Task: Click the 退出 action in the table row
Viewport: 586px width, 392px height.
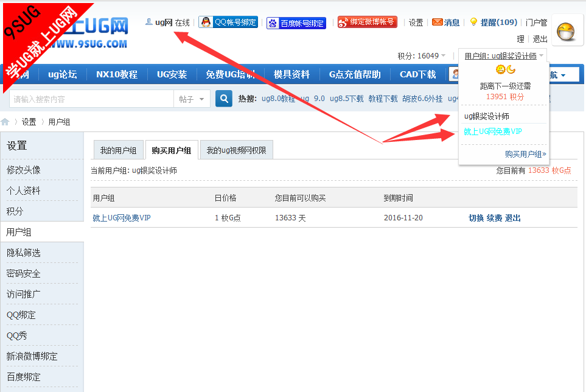Action: pos(513,218)
